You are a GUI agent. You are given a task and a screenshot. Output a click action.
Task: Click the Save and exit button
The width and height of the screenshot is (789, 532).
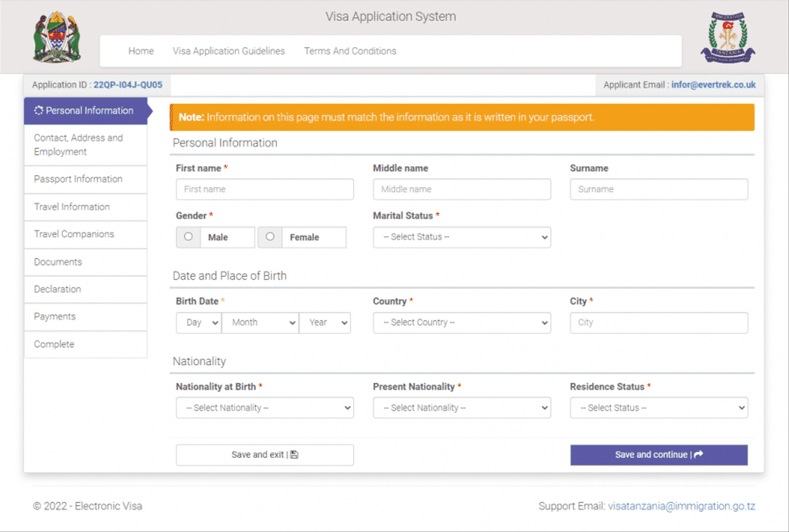(x=265, y=455)
